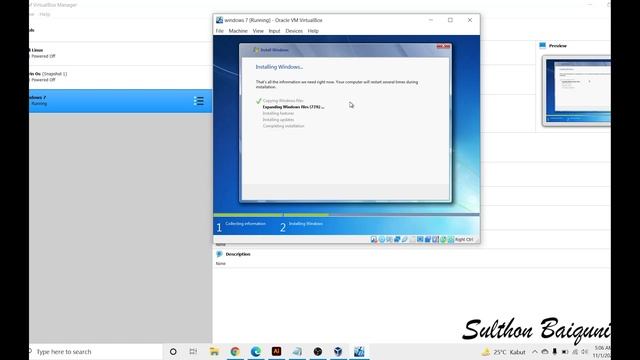This screenshot has height=360, width=640.
Task: Select the Linux Powered Off VM
Action: tap(120, 53)
